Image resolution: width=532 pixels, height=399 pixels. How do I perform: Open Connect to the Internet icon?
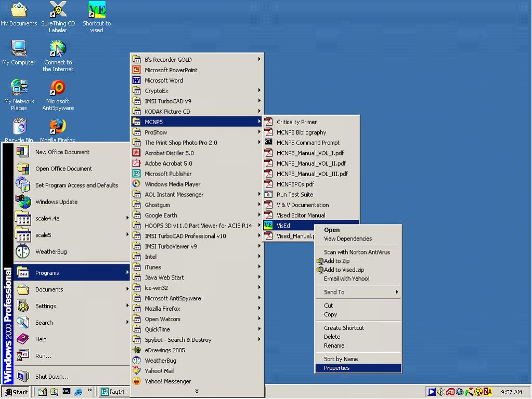pyautogui.click(x=58, y=56)
